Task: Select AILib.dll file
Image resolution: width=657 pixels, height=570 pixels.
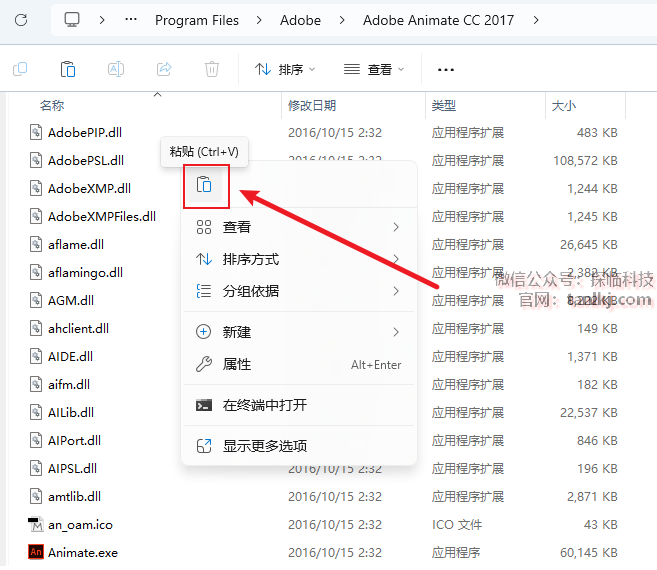Action: pos(71,412)
